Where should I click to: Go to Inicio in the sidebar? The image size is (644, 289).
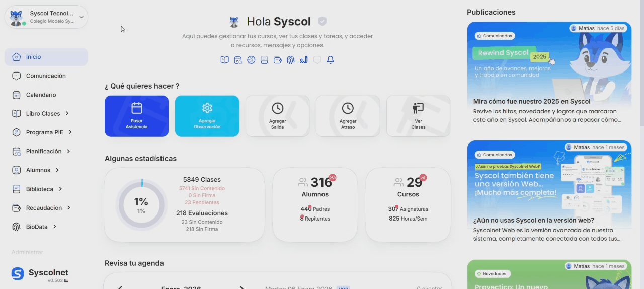click(46, 57)
